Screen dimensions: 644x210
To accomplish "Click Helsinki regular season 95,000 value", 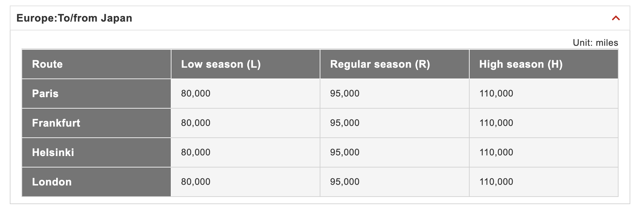I will 345,152.
